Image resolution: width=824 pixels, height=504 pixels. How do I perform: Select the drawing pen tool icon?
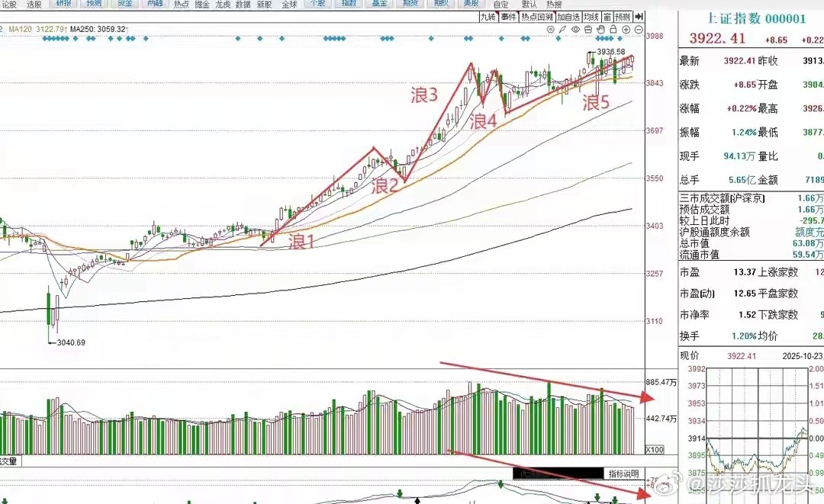coord(562,30)
